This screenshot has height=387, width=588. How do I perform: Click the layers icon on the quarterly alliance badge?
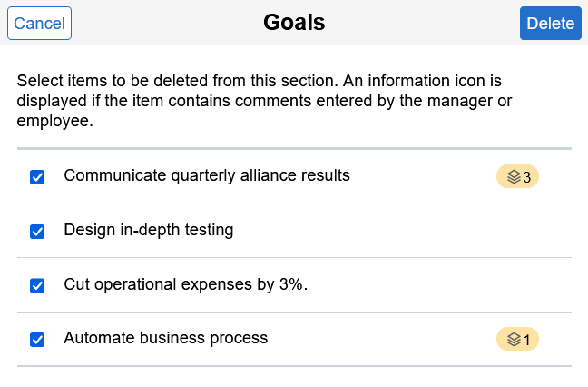point(514,176)
